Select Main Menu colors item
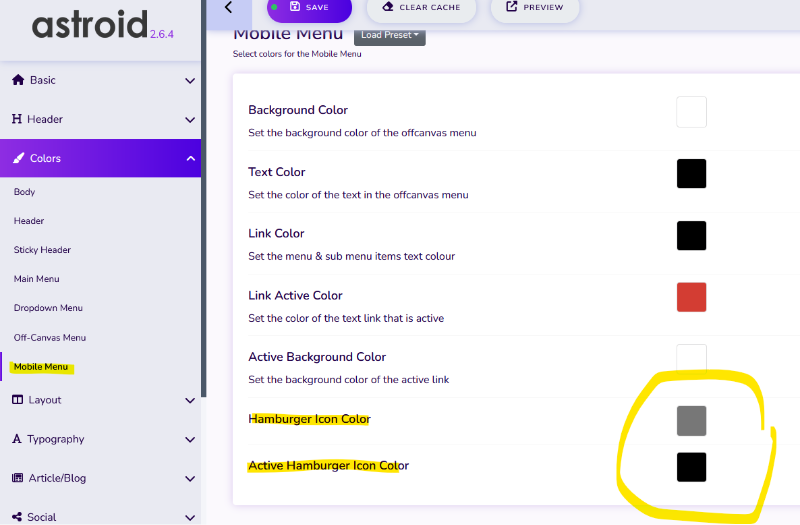This screenshot has height=525, width=800. click(x=37, y=279)
